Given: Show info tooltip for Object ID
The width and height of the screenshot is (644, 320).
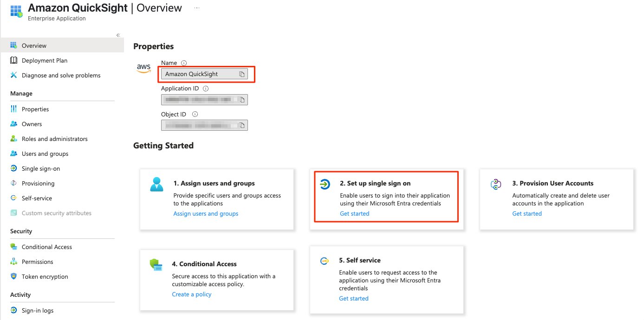Looking at the screenshot, I should 195,114.
